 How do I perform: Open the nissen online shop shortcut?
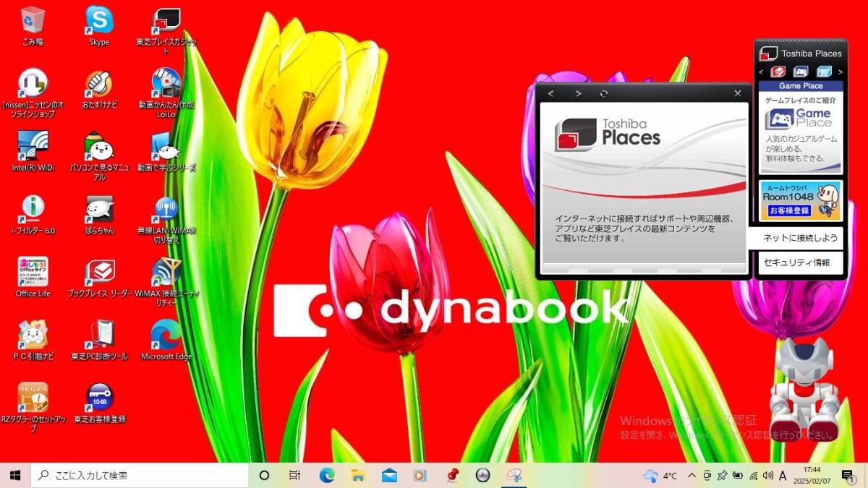pos(33,93)
